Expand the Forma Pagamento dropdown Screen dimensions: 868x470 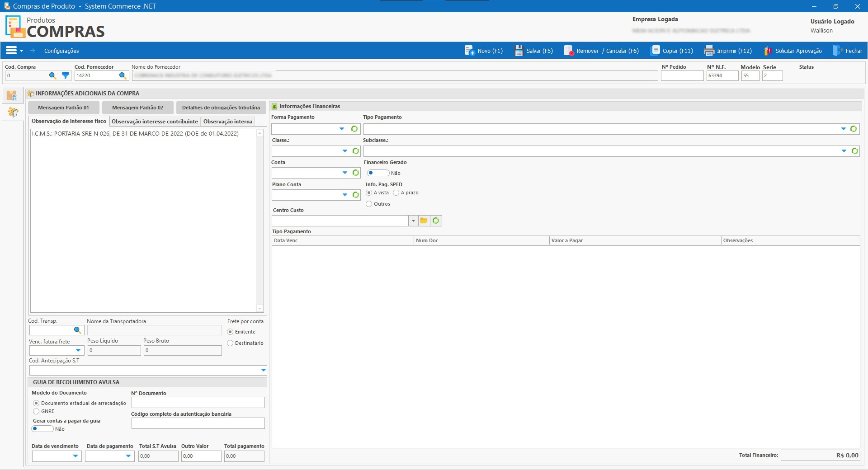tap(342, 129)
